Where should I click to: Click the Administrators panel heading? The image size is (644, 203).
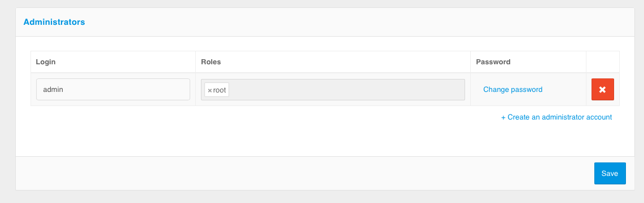click(54, 22)
